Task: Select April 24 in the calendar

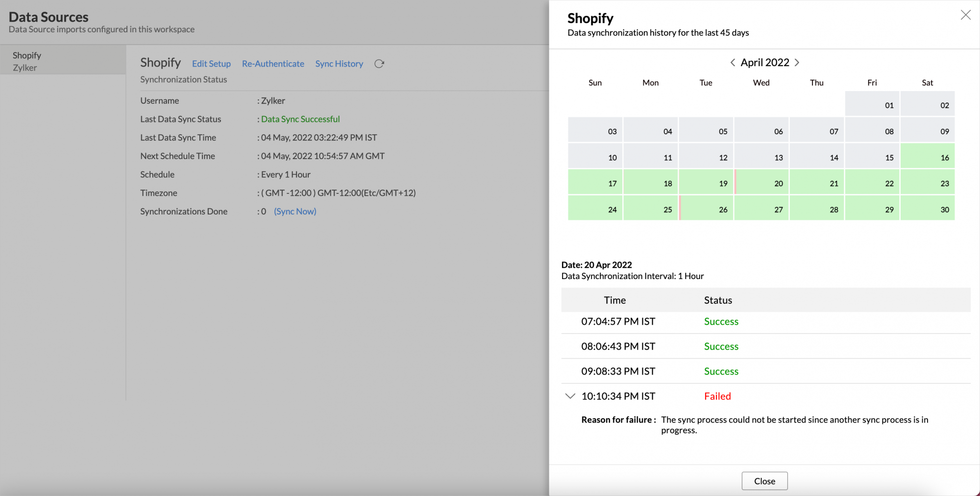Action: [595, 208]
